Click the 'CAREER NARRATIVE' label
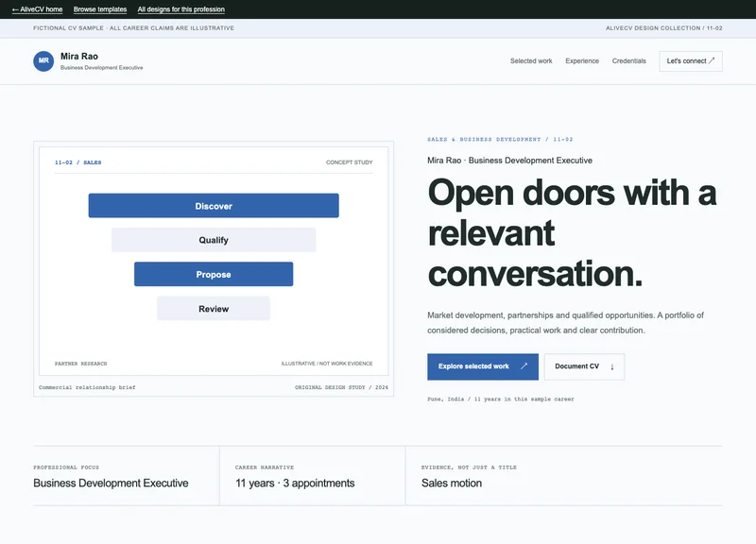The width and height of the screenshot is (756, 544). tap(265, 467)
